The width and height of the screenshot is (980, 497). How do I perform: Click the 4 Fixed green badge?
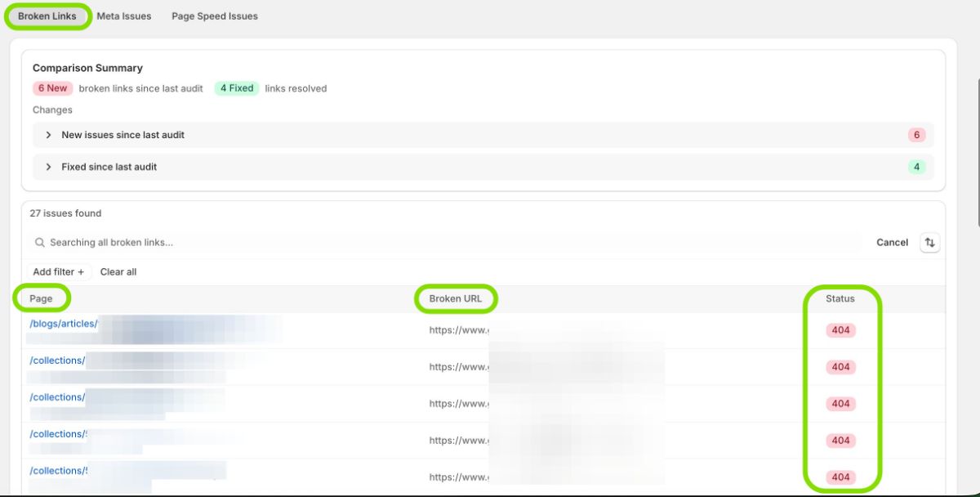pyautogui.click(x=237, y=88)
